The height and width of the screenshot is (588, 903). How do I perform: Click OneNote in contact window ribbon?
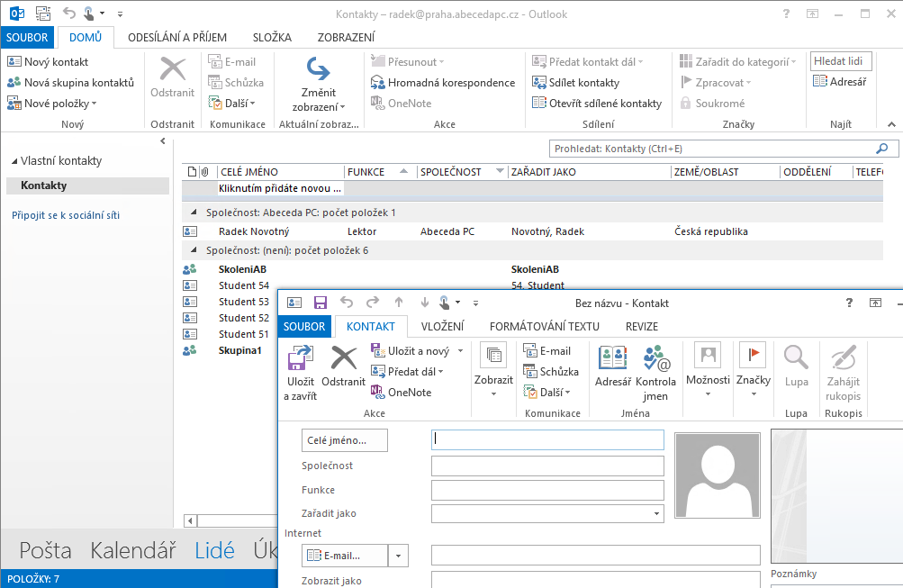[x=402, y=393]
